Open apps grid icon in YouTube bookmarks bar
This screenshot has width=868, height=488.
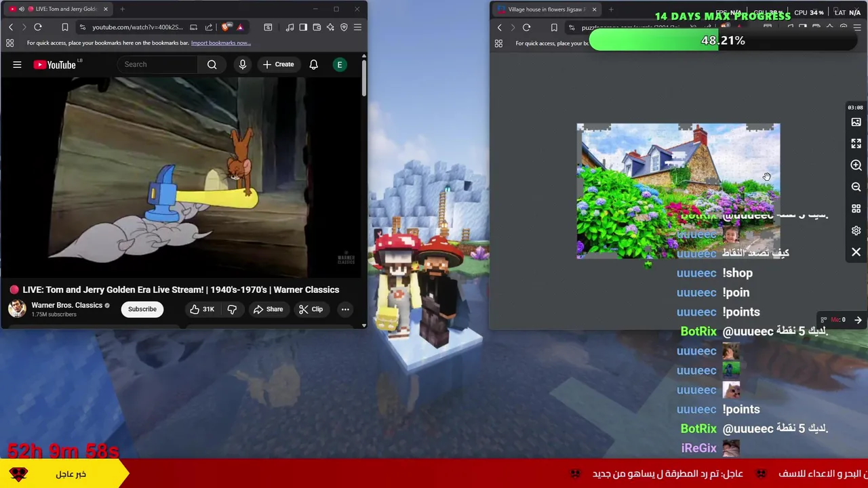pyautogui.click(x=10, y=43)
